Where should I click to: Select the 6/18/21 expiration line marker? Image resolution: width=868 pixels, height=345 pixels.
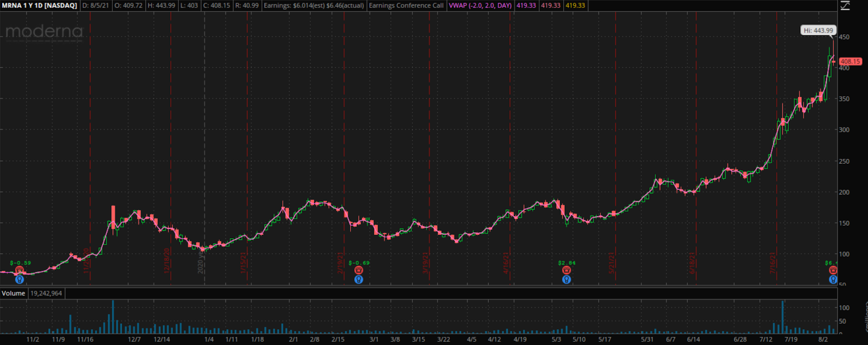(x=693, y=263)
